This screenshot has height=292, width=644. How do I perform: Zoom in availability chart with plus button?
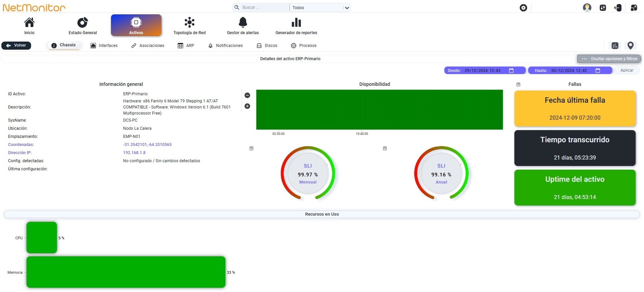247,106
